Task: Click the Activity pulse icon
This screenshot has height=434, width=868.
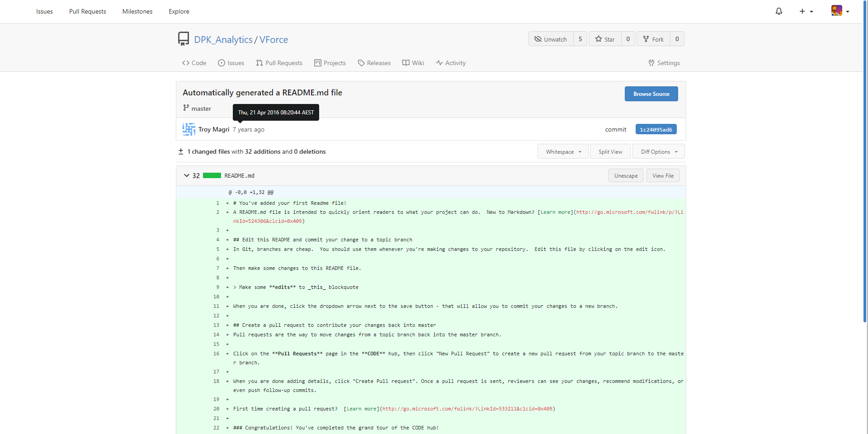Action: tap(439, 63)
